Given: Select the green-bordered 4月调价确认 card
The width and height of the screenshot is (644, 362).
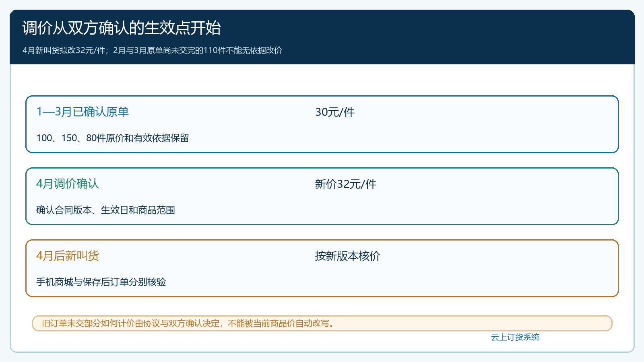Looking at the screenshot, I should tap(322, 196).
